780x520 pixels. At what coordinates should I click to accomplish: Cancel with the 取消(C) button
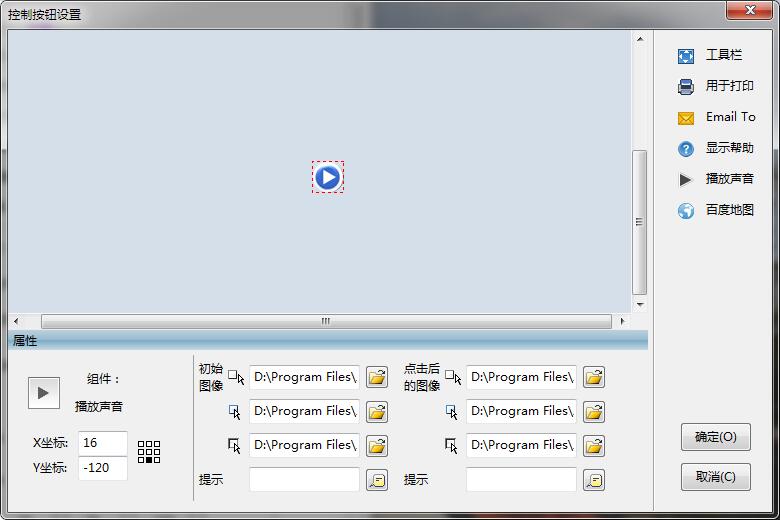(715, 477)
